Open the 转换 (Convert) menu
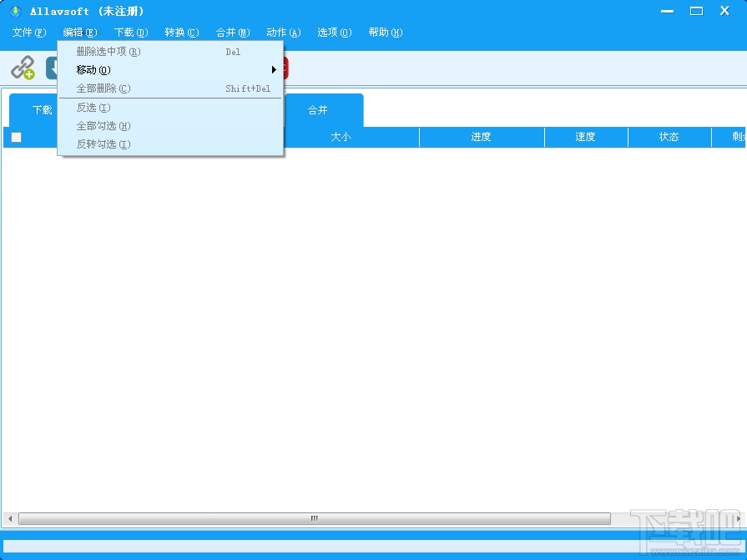Screen dimensions: 747x560 pyautogui.click(x=181, y=33)
